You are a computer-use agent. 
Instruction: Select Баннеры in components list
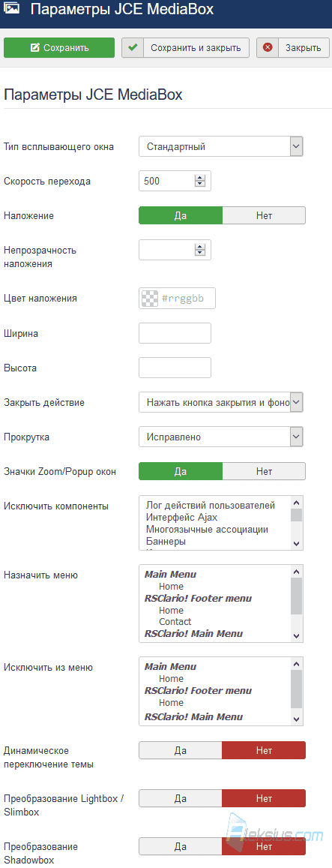click(166, 542)
